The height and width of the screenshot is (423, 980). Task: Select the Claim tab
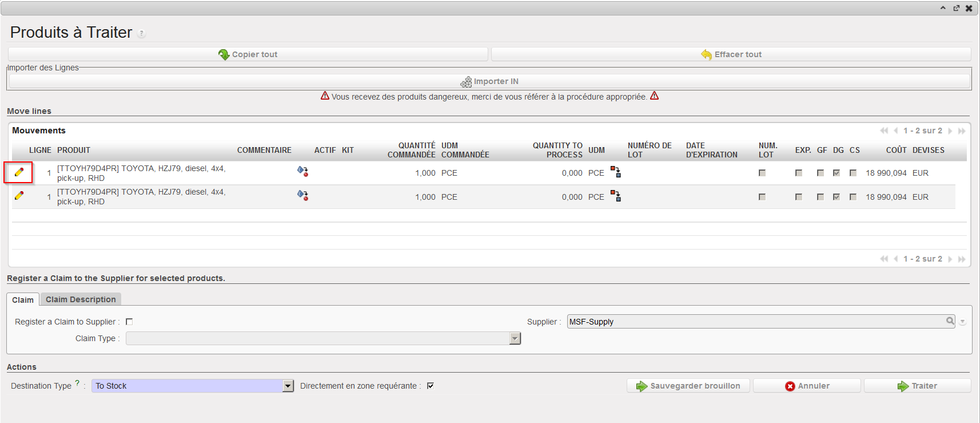point(23,300)
